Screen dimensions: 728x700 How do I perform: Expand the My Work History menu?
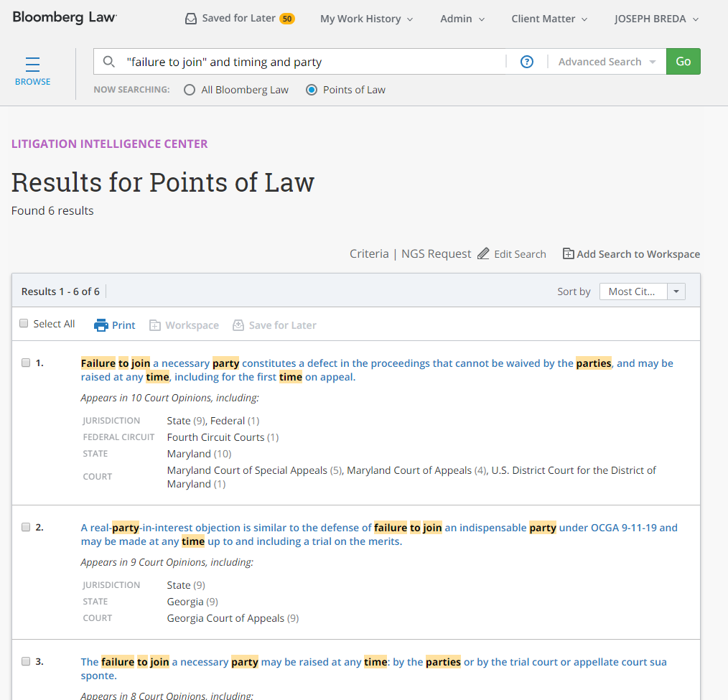(366, 19)
